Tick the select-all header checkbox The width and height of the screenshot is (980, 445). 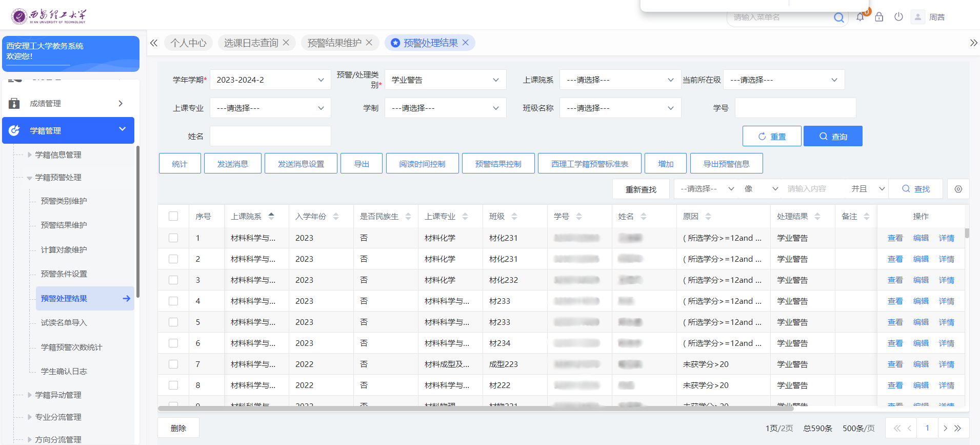(x=173, y=216)
